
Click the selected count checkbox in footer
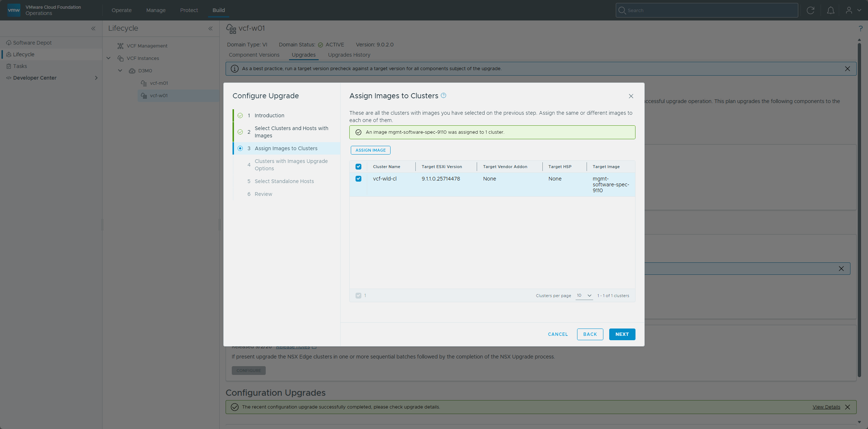tap(358, 296)
